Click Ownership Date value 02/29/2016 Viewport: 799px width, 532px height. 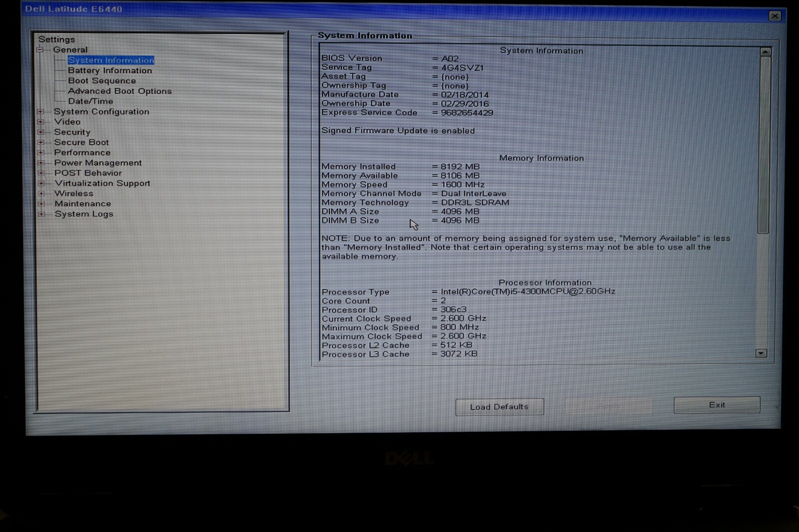click(465, 104)
